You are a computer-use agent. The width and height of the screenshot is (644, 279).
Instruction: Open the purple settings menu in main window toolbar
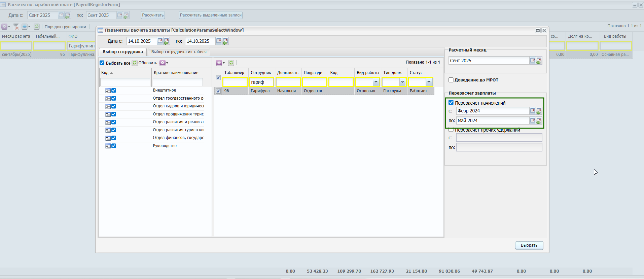click(x=6, y=27)
